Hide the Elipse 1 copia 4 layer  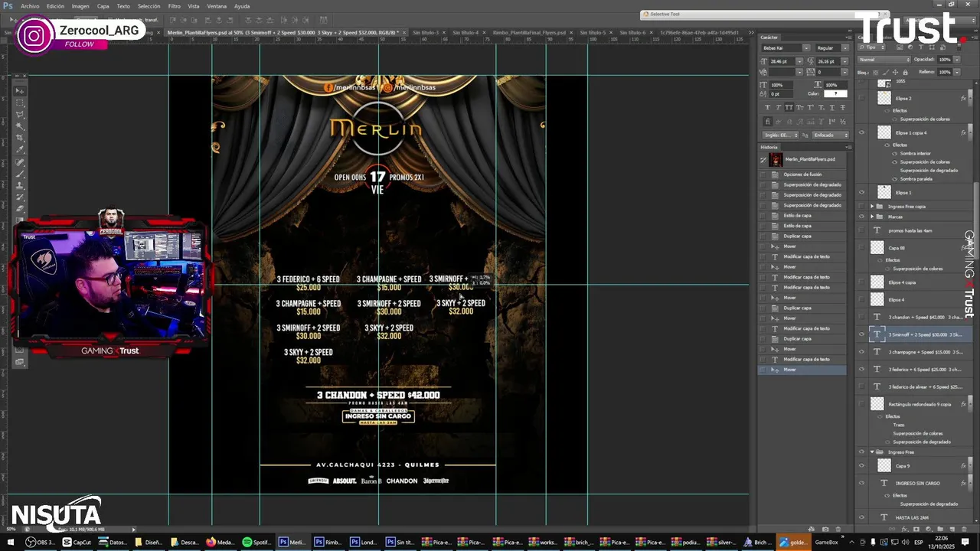861,132
